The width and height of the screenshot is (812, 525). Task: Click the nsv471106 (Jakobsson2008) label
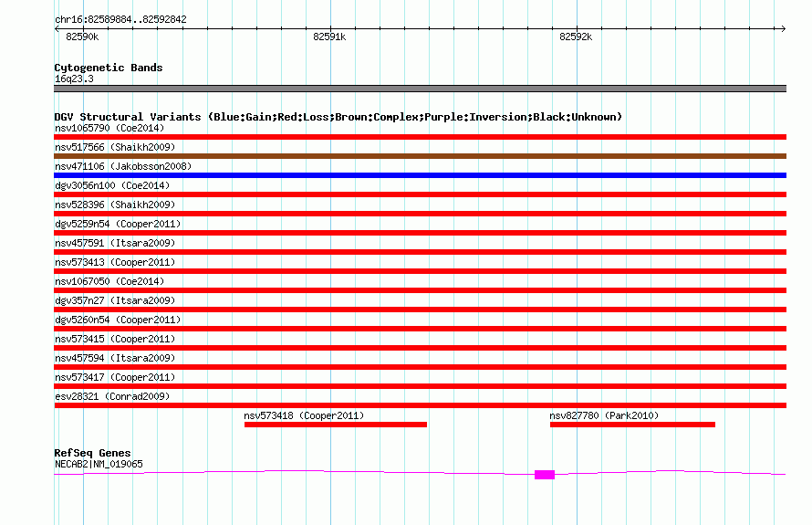[123, 166]
